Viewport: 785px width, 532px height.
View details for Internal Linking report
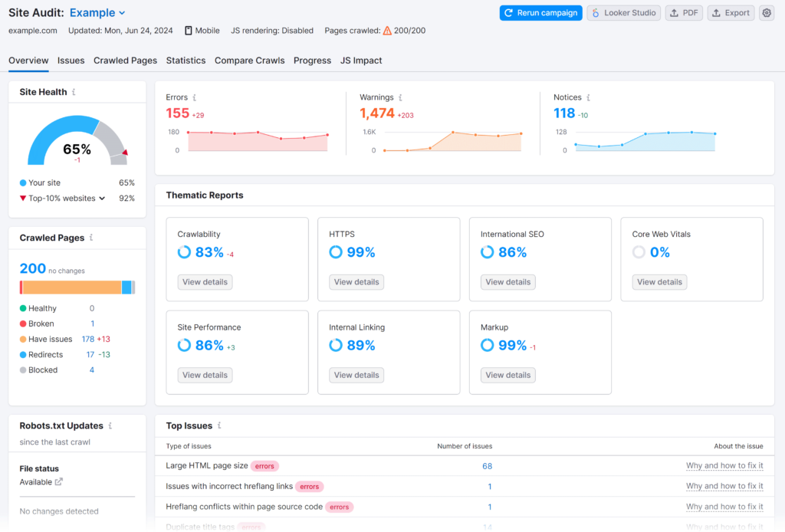(x=356, y=376)
